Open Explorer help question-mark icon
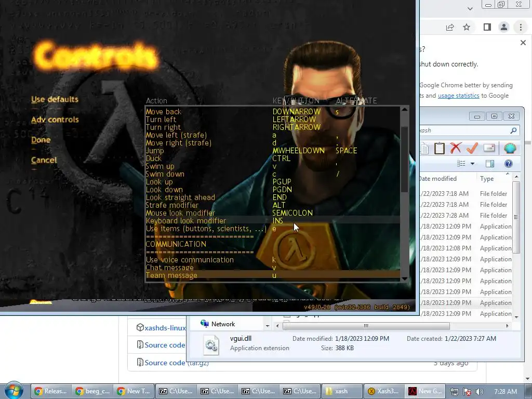The width and height of the screenshot is (532, 399). point(508,164)
